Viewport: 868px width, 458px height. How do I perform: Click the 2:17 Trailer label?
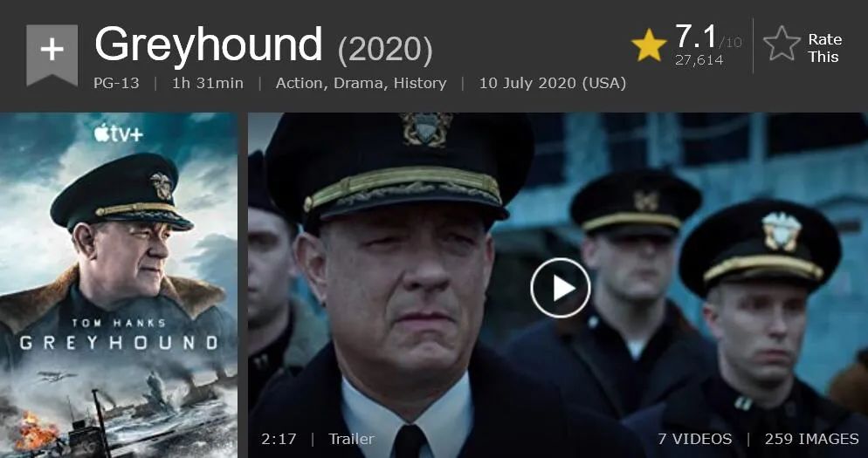(317, 439)
